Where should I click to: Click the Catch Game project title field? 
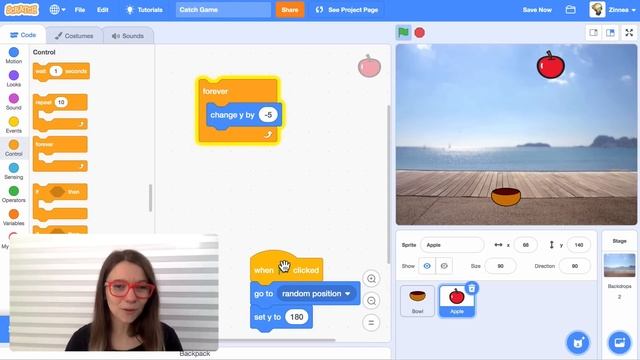223,9
